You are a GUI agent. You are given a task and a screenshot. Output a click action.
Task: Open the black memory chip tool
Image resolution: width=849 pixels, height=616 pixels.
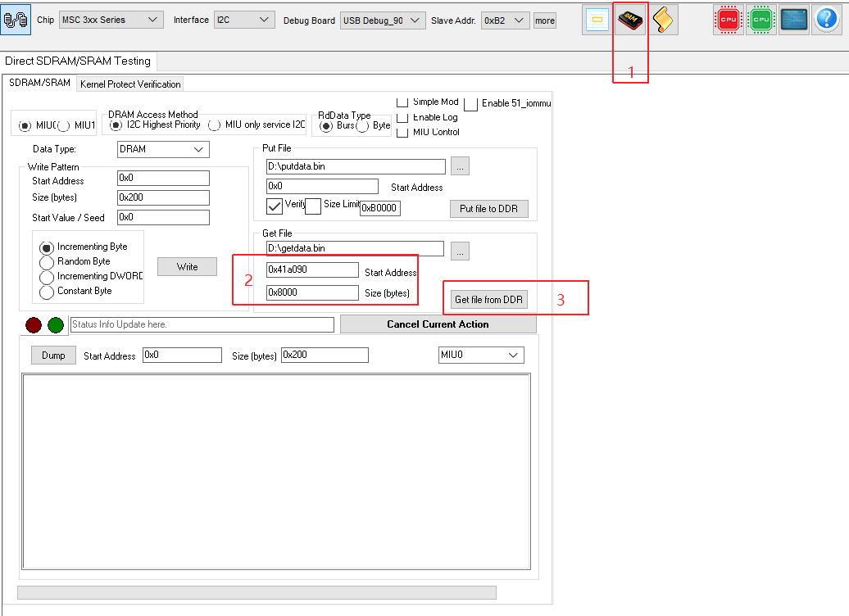(631, 20)
